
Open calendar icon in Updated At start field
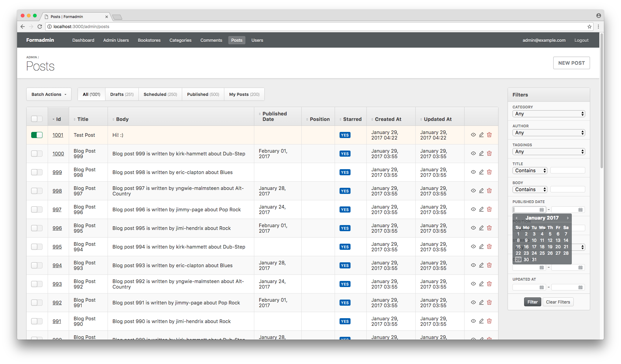[542, 287]
